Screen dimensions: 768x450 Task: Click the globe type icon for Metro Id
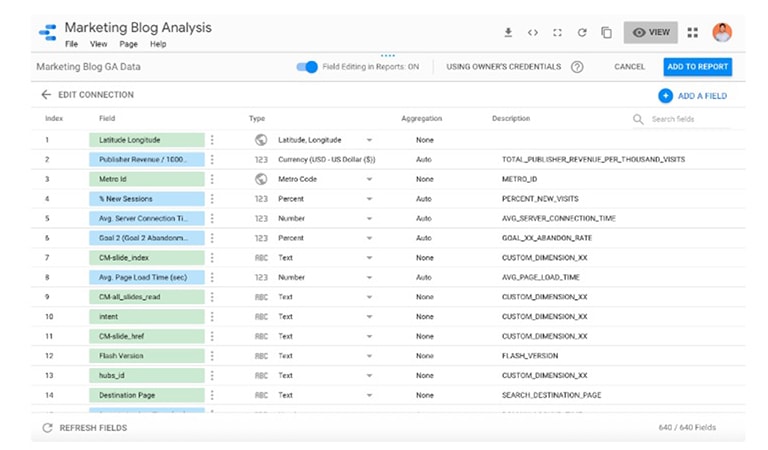pyautogui.click(x=261, y=179)
